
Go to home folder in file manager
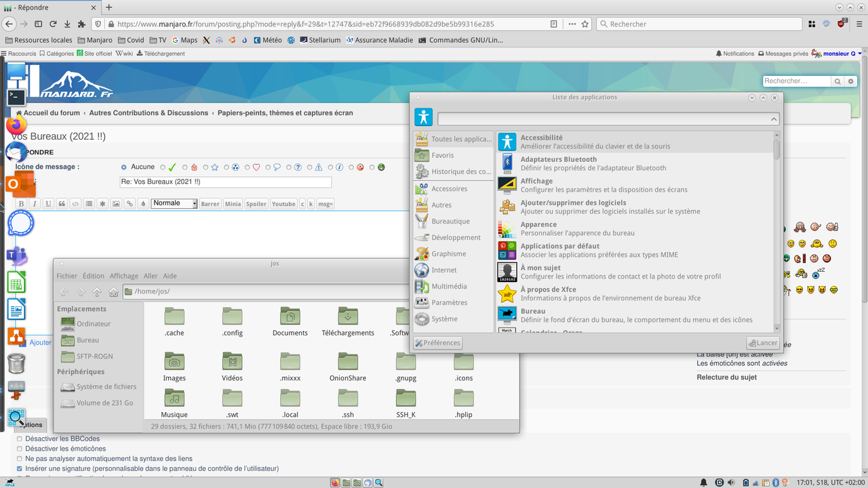tap(113, 292)
